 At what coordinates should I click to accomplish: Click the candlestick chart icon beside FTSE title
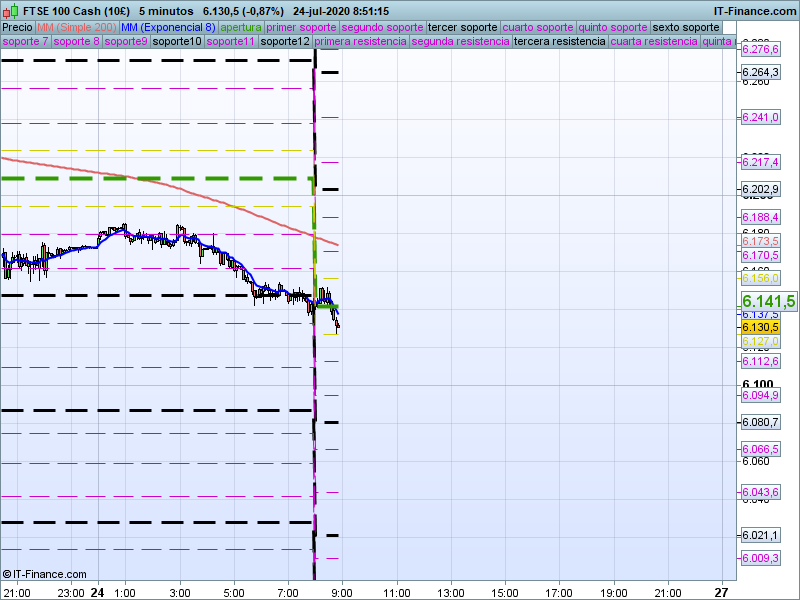(x=11, y=11)
